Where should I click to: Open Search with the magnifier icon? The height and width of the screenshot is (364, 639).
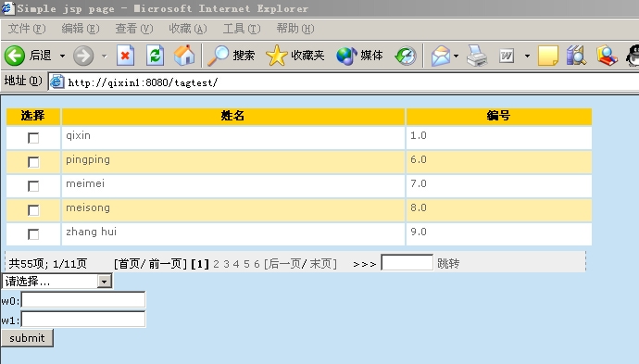(x=218, y=56)
